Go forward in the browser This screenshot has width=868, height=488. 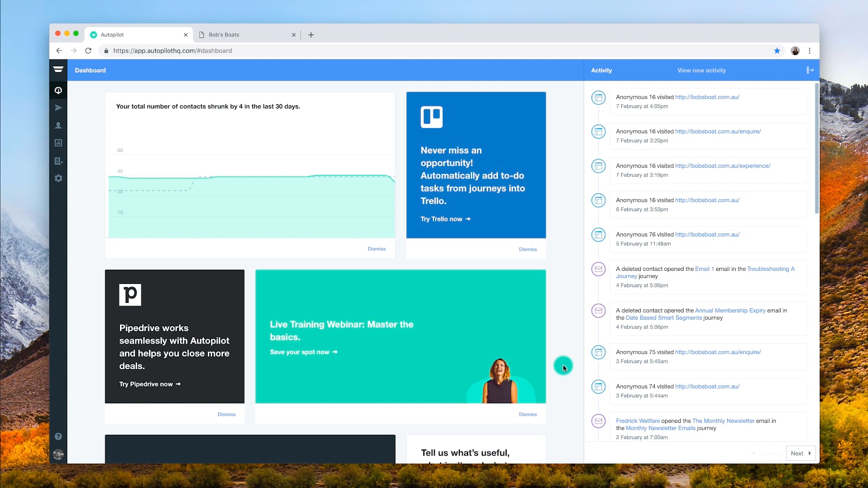(x=74, y=50)
